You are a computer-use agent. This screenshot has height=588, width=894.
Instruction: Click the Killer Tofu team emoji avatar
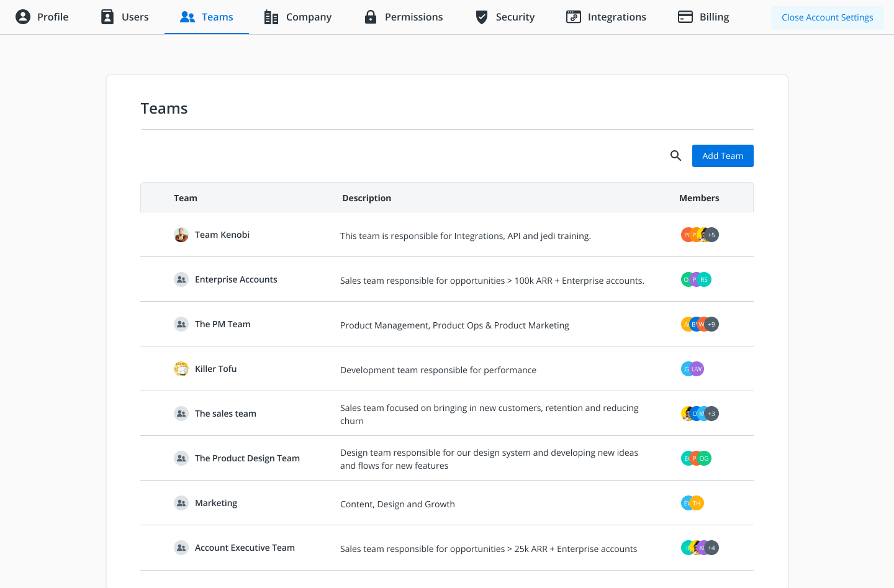[x=181, y=368]
